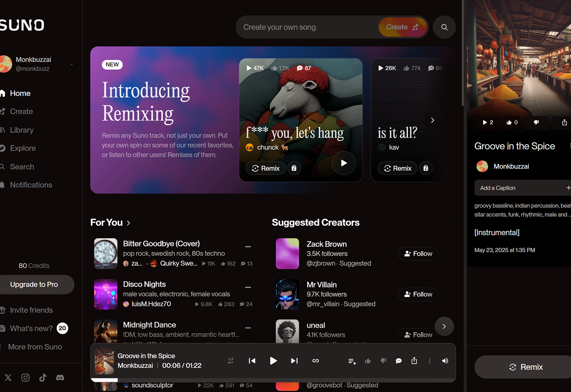Viewport: 571px width, 392px height.
Task: Follow Mr Villain
Action: [418, 294]
